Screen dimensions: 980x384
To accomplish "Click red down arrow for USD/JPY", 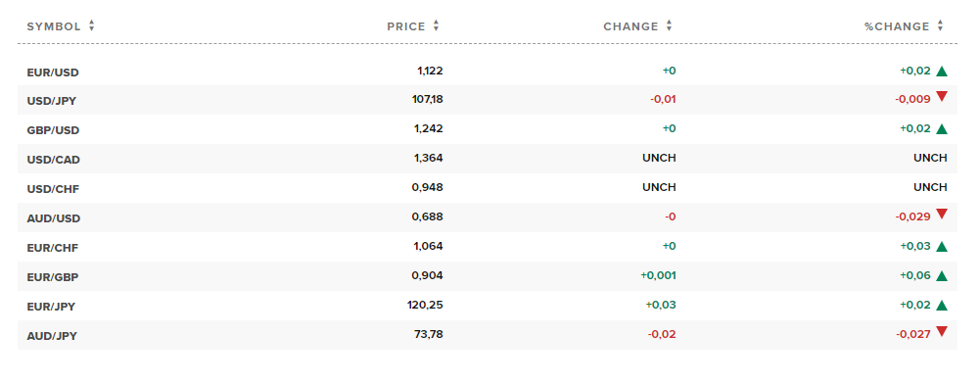I will coord(942,96).
